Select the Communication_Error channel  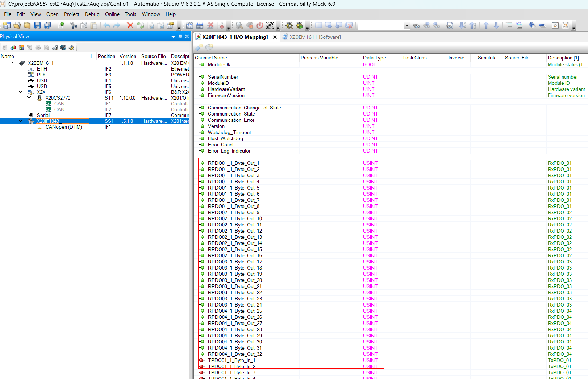pyautogui.click(x=231, y=120)
